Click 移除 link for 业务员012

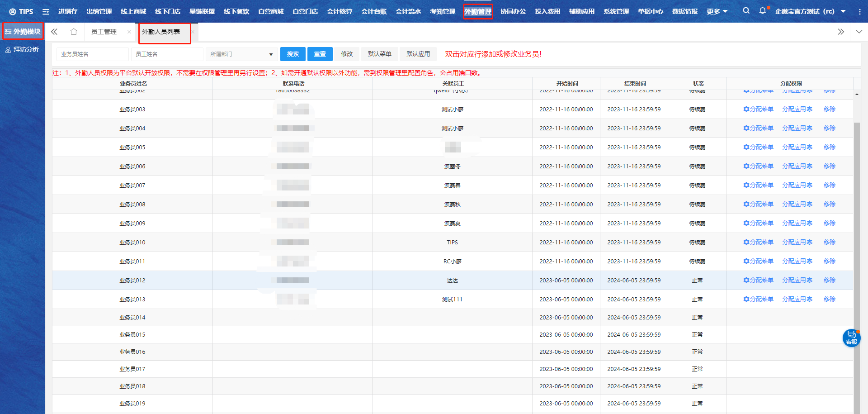click(829, 280)
